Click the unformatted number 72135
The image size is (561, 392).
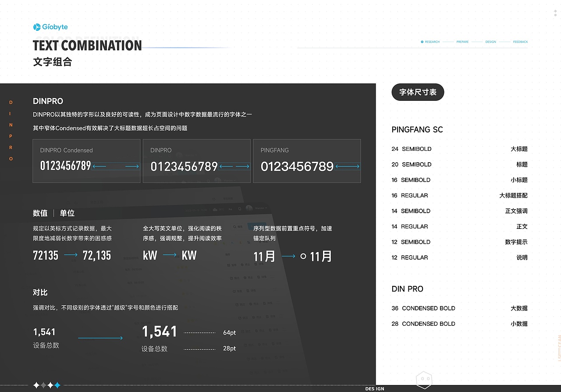46,256
